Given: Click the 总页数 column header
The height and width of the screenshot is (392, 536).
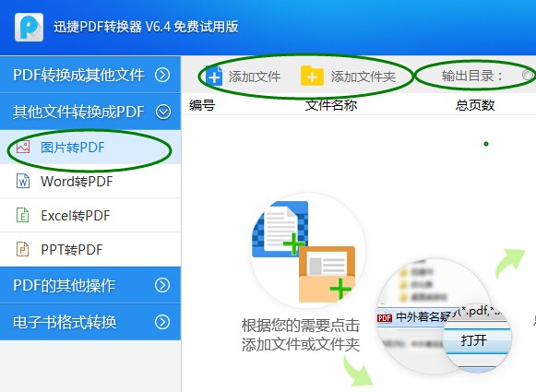Looking at the screenshot, I should (475, 105).
